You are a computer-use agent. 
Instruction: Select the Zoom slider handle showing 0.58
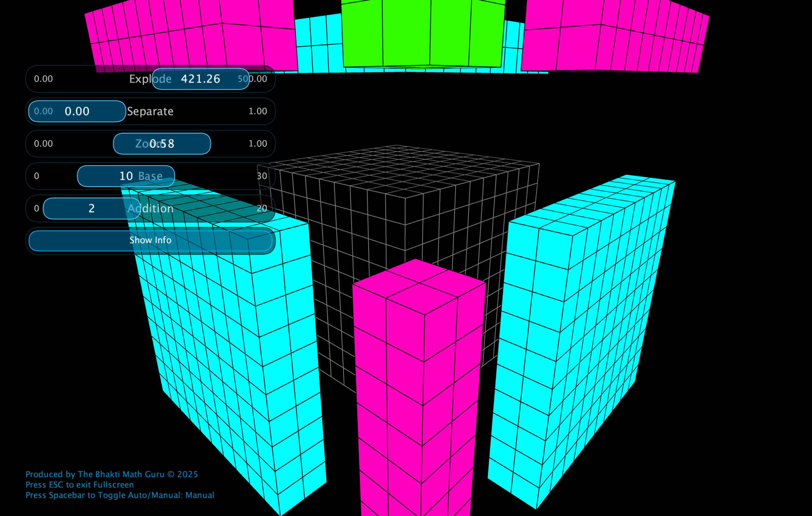pyautogui.click(x=161, y=144)
